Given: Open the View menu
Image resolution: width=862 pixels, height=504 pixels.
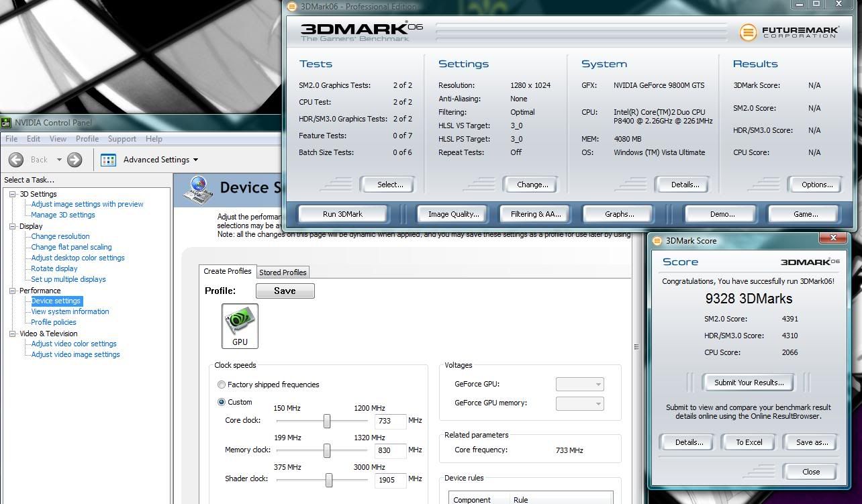Looking at the screenshot, I should (x=58, y=139).
